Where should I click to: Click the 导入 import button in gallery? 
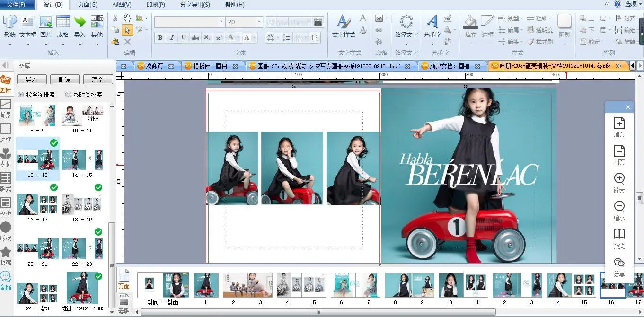pos(32,79)
